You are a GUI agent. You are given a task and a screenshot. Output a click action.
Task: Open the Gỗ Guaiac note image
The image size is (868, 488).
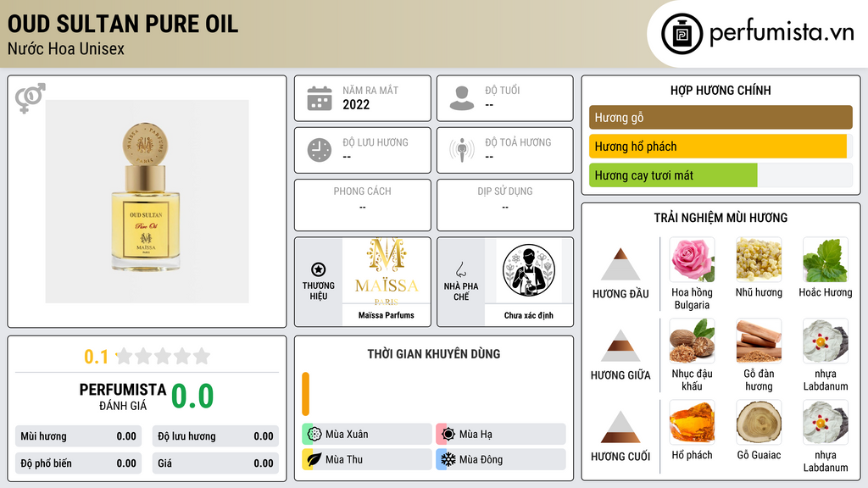coord(759,423)
